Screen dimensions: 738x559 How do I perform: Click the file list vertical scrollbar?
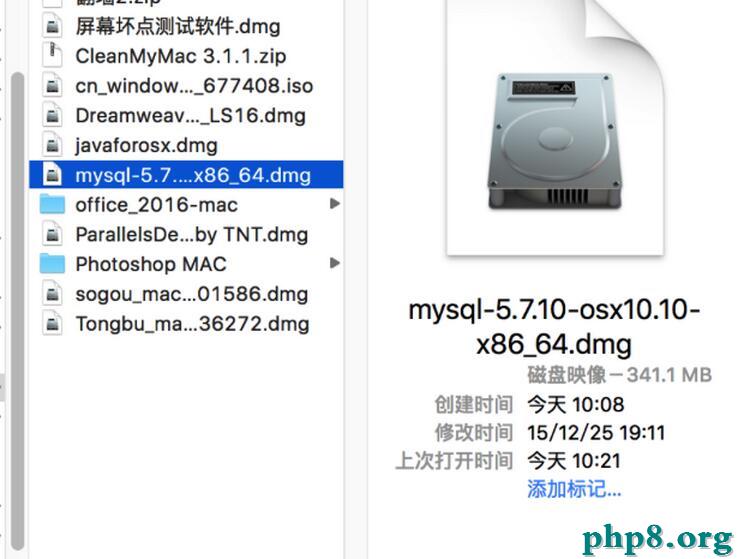(x=17, y=311)
